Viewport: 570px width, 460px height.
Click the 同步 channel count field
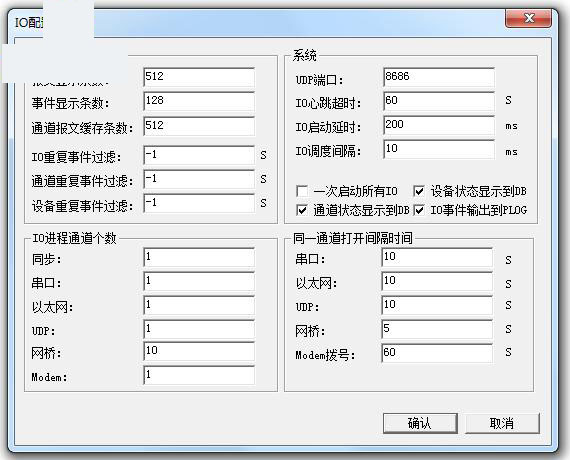click(x=199, y=257)
